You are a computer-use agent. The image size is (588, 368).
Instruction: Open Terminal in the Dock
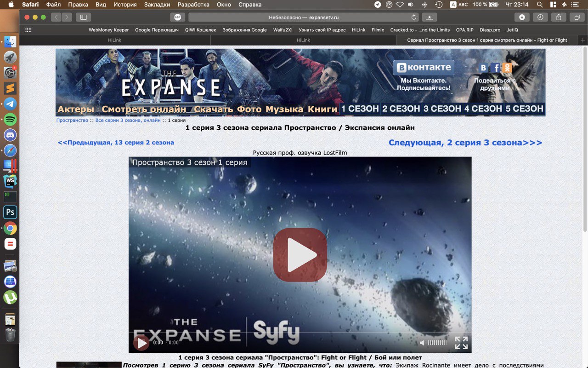click(10, 197)
